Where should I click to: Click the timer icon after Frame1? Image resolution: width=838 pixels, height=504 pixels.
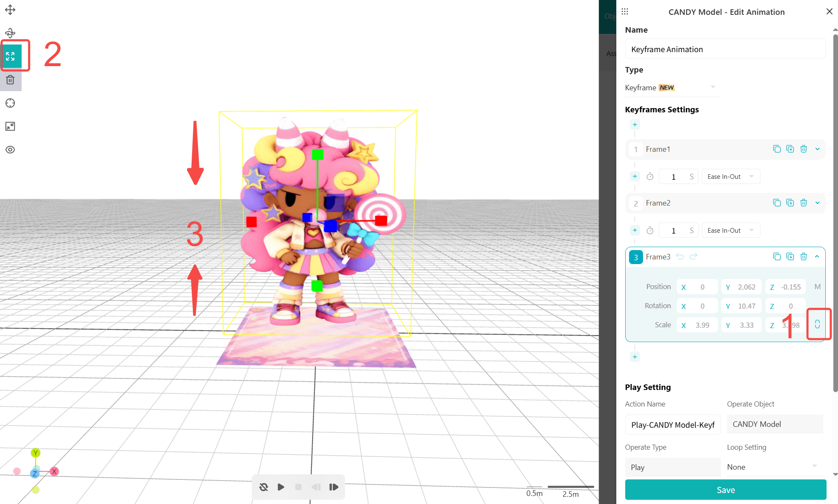click(x=650, y=177)
